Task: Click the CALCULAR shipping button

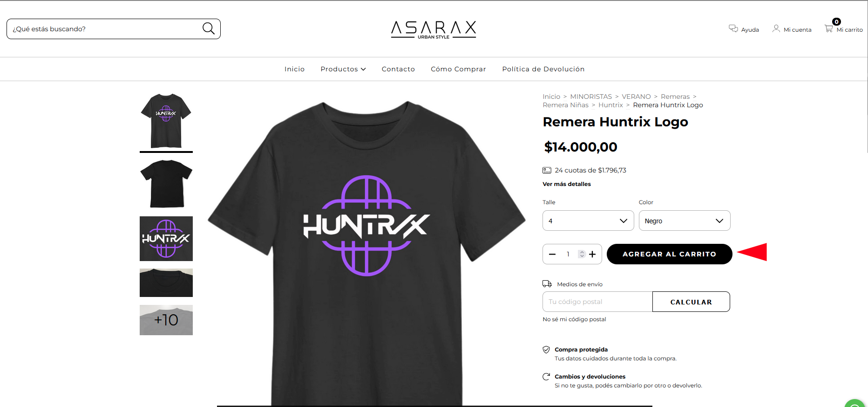Action: click(x=691, y=302)
